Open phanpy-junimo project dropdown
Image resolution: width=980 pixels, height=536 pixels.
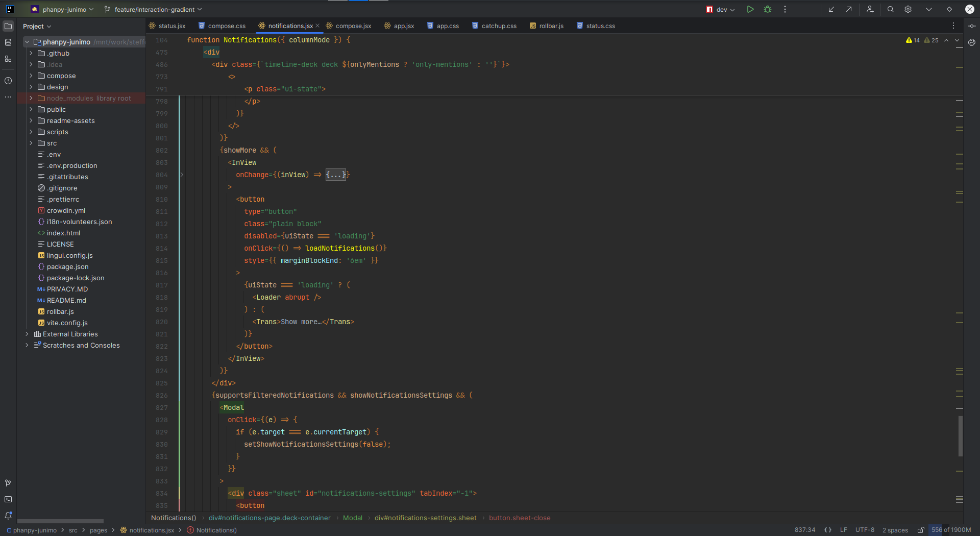tap(62, 9)
